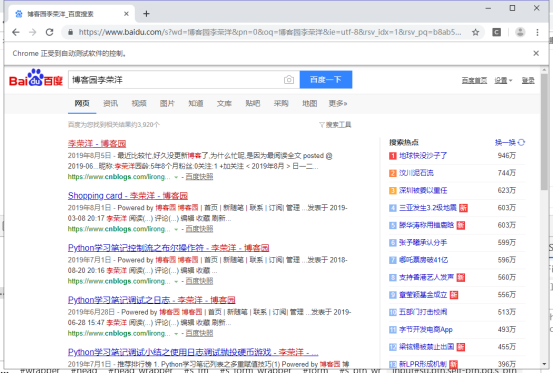Reload the Baidu results page
Image resolution: width=554 pixels, height=374 pixels.
pos(49,32)
